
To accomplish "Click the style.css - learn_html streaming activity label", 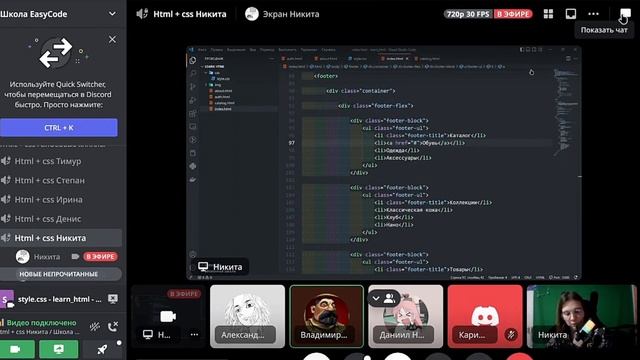I will (x=60, y=299).
